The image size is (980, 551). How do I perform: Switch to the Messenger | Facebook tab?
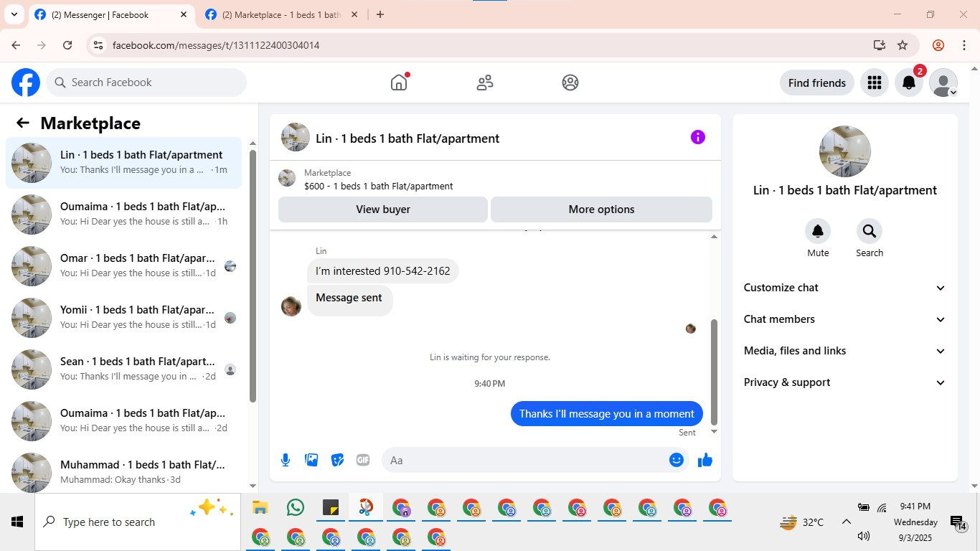tap(111, 14)
